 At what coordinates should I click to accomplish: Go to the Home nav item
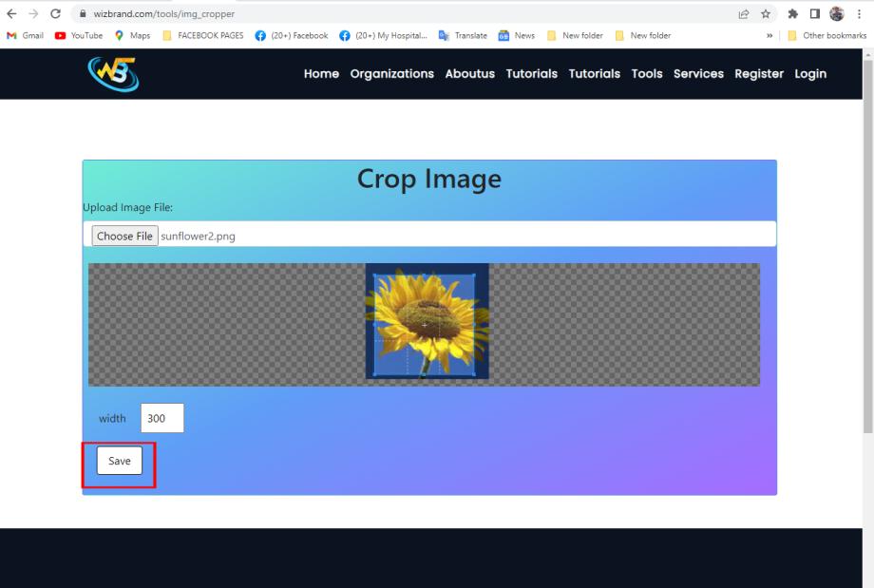click(321, 73)
